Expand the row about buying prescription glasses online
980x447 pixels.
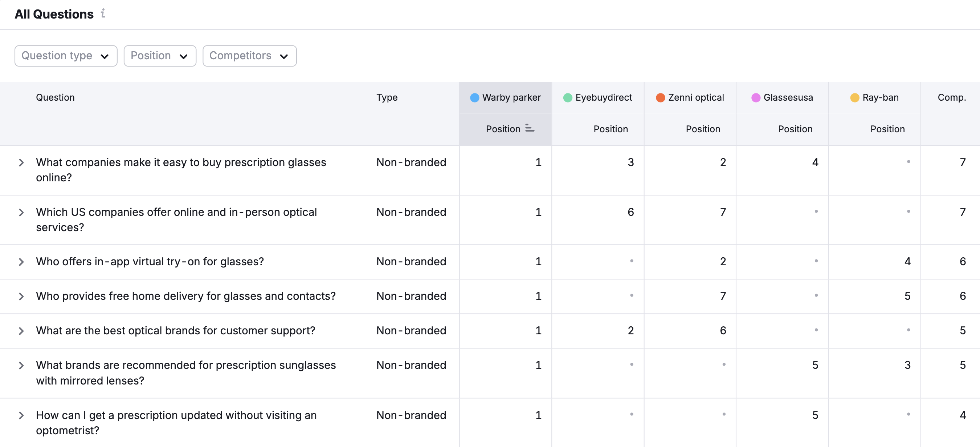pos(21,162)
